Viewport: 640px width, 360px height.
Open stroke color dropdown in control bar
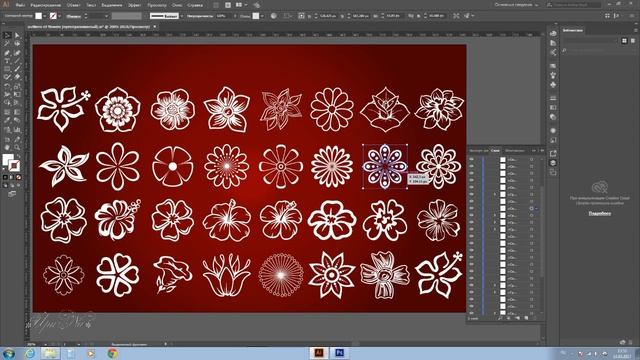click(x=60, y=16)
